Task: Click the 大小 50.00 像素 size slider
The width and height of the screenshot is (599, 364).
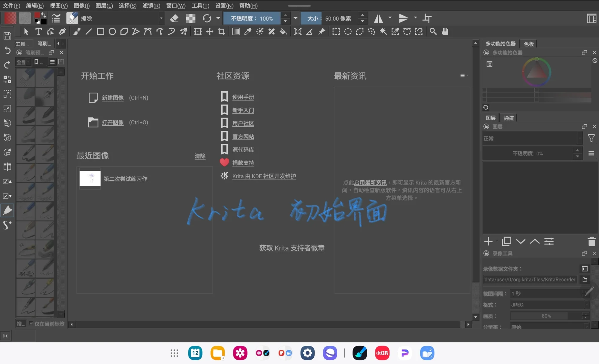Action: 329,18
